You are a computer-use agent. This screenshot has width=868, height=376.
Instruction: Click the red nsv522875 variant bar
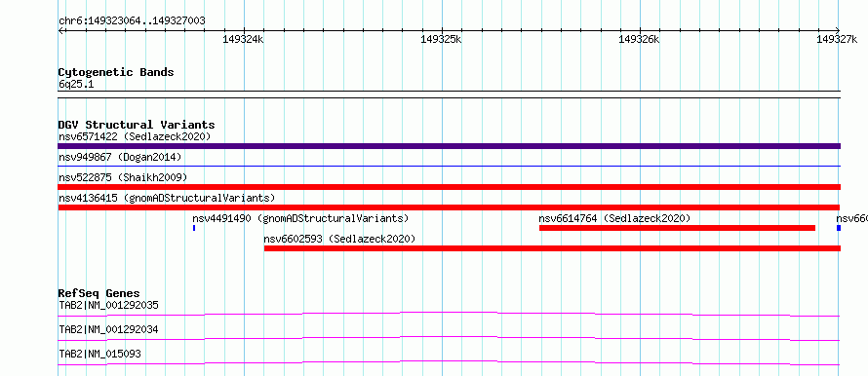click(449, 187)
